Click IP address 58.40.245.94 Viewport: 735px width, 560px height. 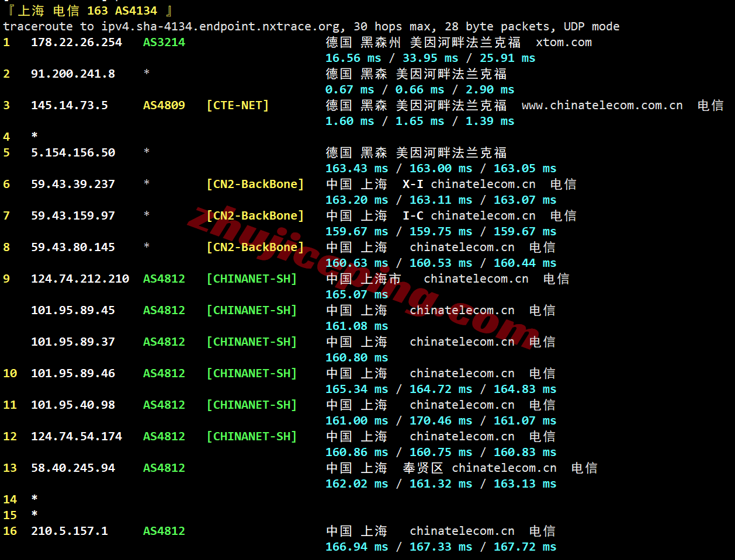pos(73,468)
